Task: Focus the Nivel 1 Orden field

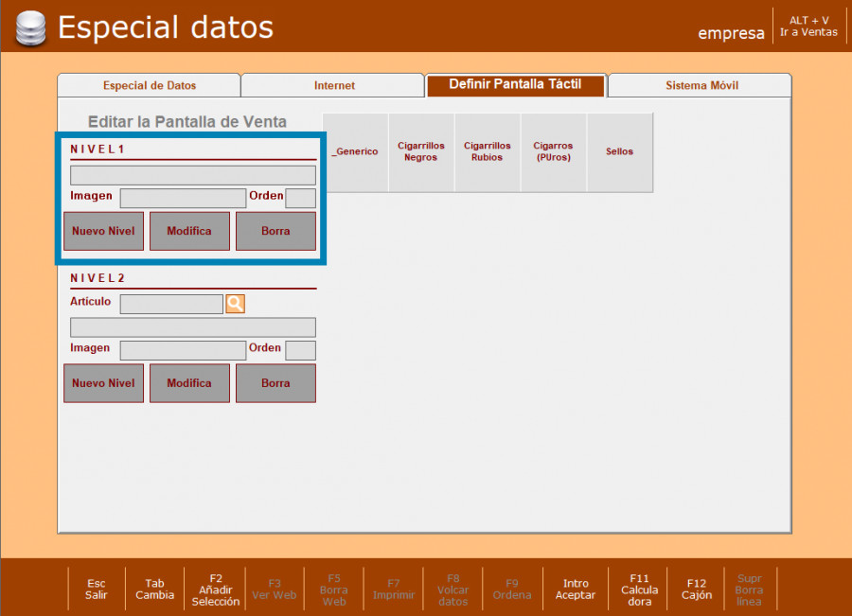Action: [300, 198]
